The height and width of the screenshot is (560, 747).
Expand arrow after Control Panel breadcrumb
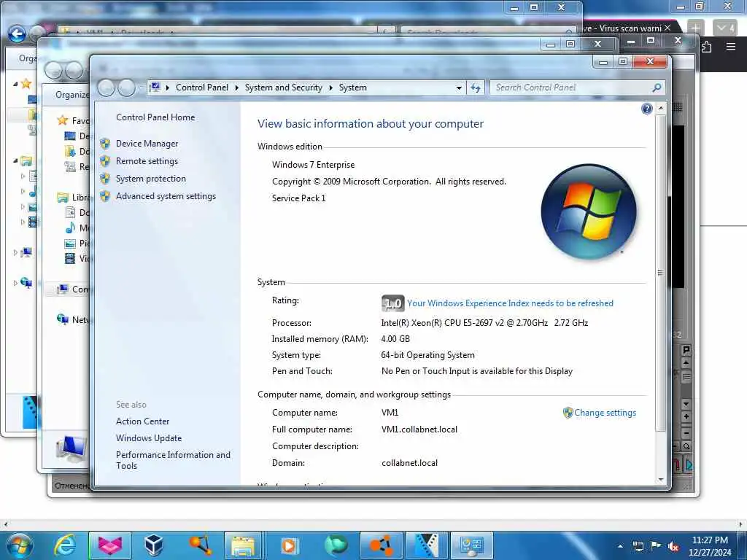tap(237, 88)
